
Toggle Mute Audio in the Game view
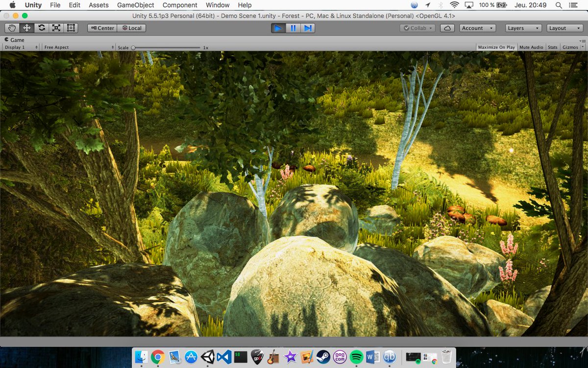coord(531,47)
